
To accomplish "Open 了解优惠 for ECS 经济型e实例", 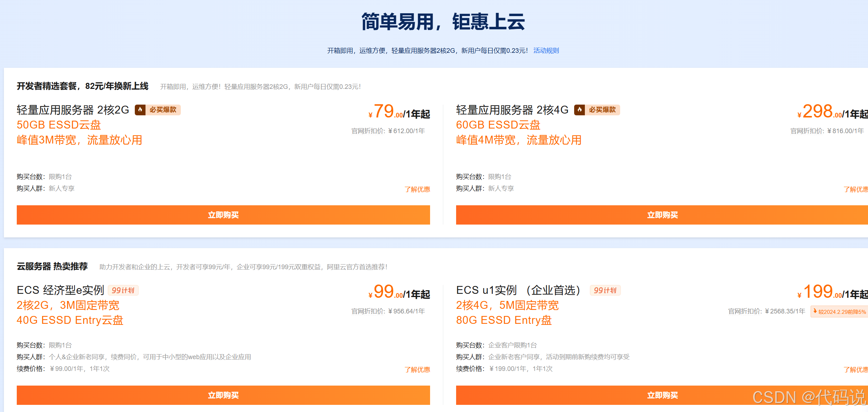I will point(417,370).
